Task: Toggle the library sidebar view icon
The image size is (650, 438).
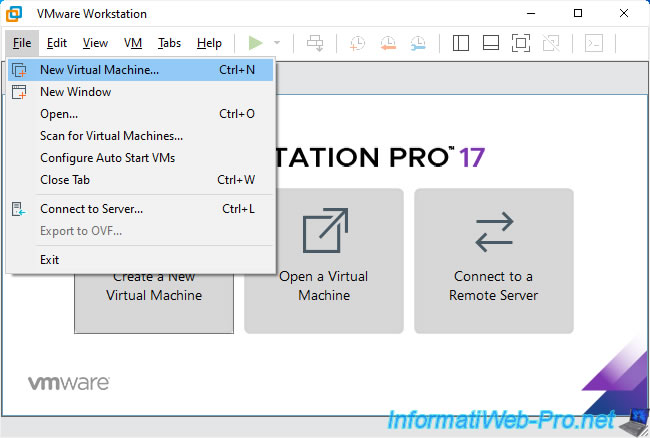Action: point(461,43)
